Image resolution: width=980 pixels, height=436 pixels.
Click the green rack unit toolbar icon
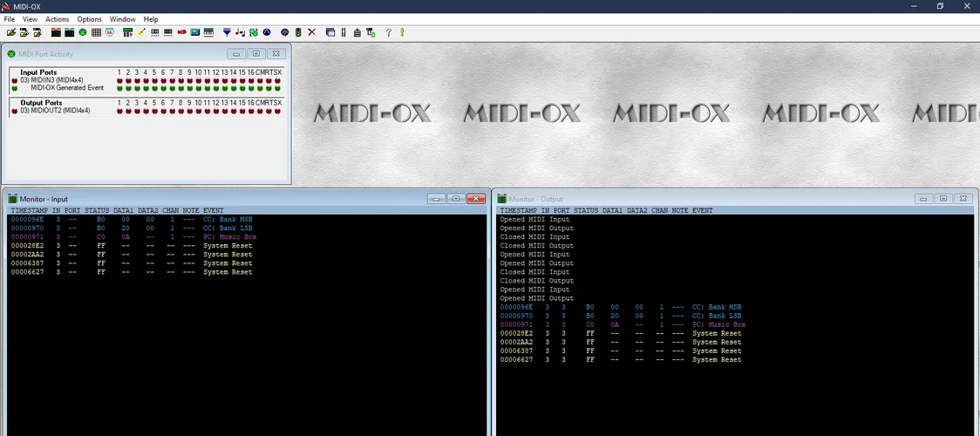(x=167, y=32)
